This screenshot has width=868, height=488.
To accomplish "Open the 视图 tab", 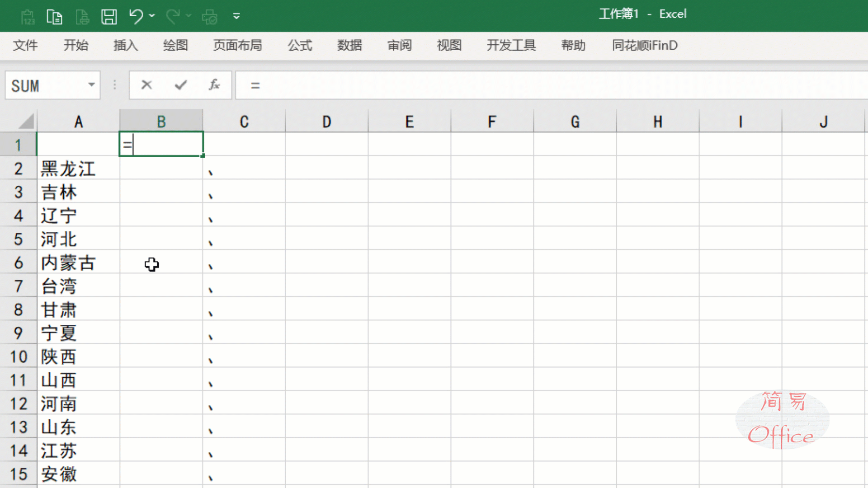I will tap(449, 45).
